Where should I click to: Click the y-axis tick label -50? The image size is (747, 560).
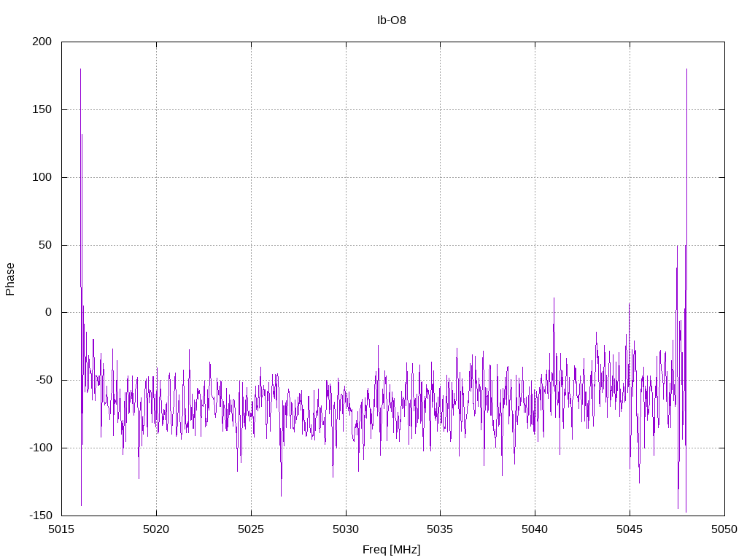point(44,380)
